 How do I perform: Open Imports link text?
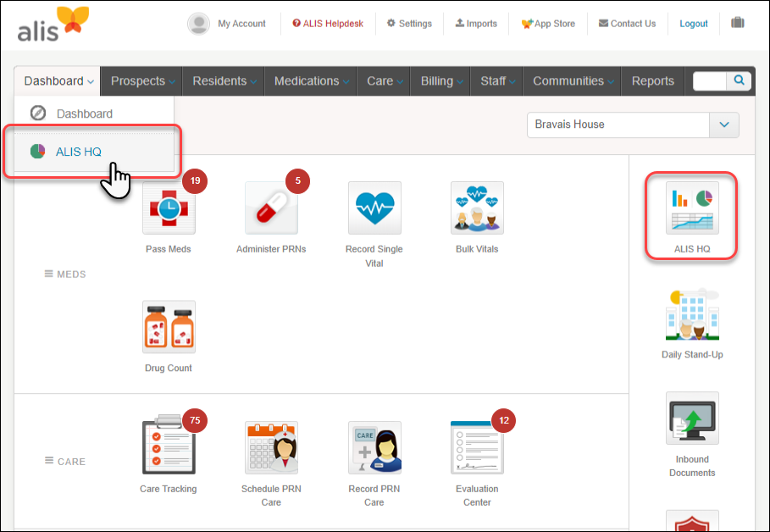(481, 24)
